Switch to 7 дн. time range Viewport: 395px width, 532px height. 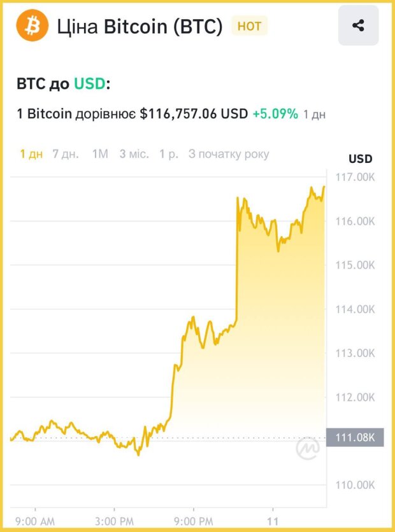click(66, 154)
